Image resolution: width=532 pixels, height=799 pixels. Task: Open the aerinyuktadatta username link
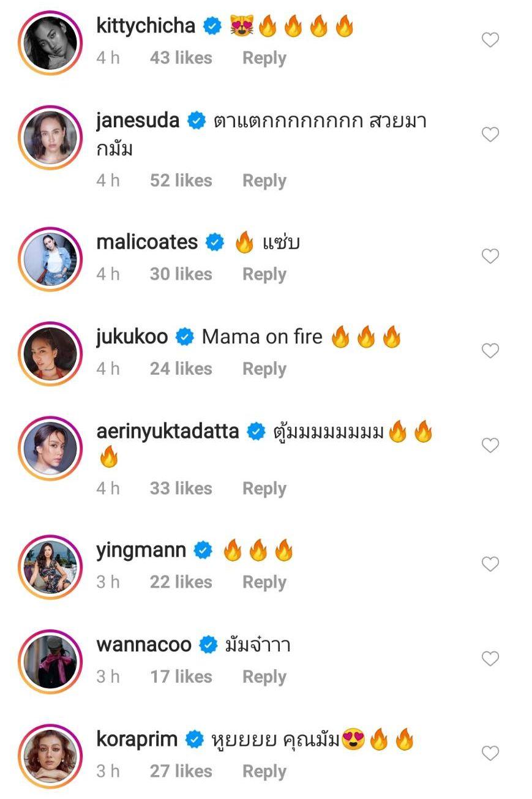point(168,431)
